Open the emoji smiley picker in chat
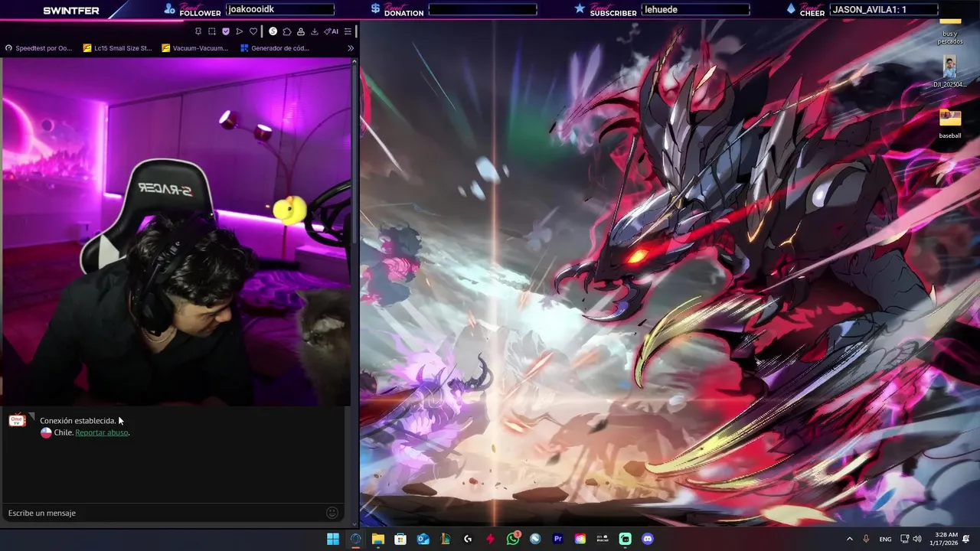980x551 pixels. (332, 513)
